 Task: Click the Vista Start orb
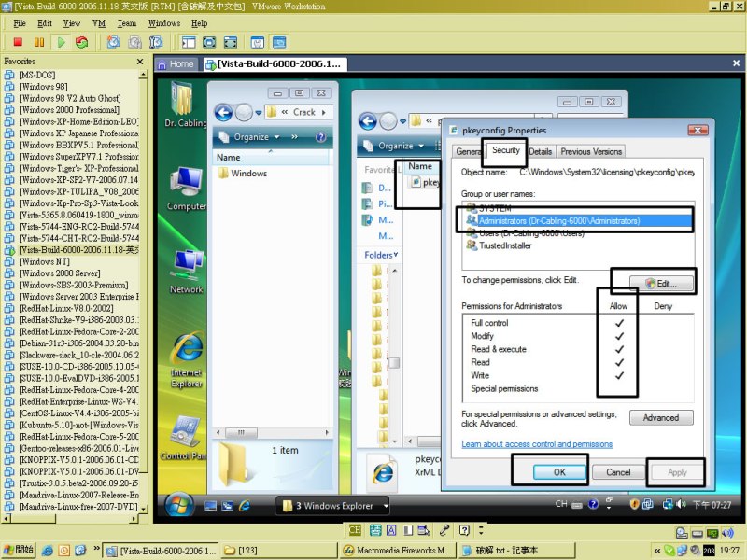pos(179,505)
